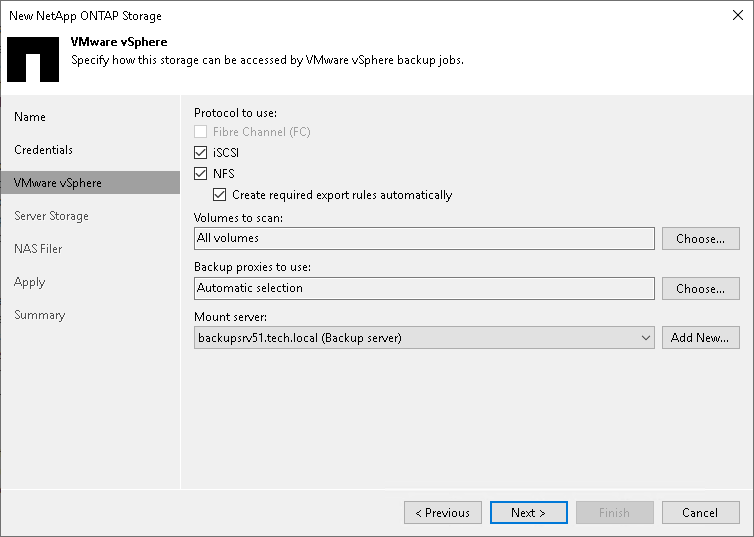Go back with the Previous button
The image size is (754, 537).
pos(443,512)
